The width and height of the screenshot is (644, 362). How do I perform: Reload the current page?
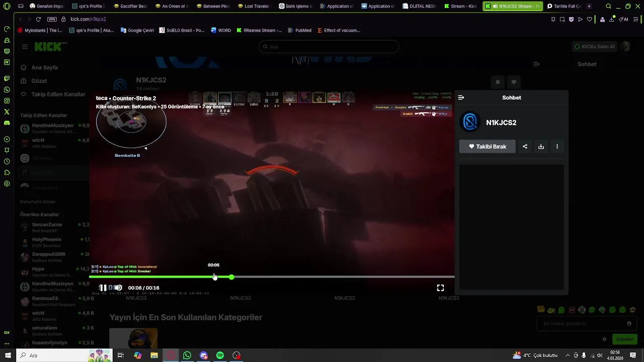point(38,19)
